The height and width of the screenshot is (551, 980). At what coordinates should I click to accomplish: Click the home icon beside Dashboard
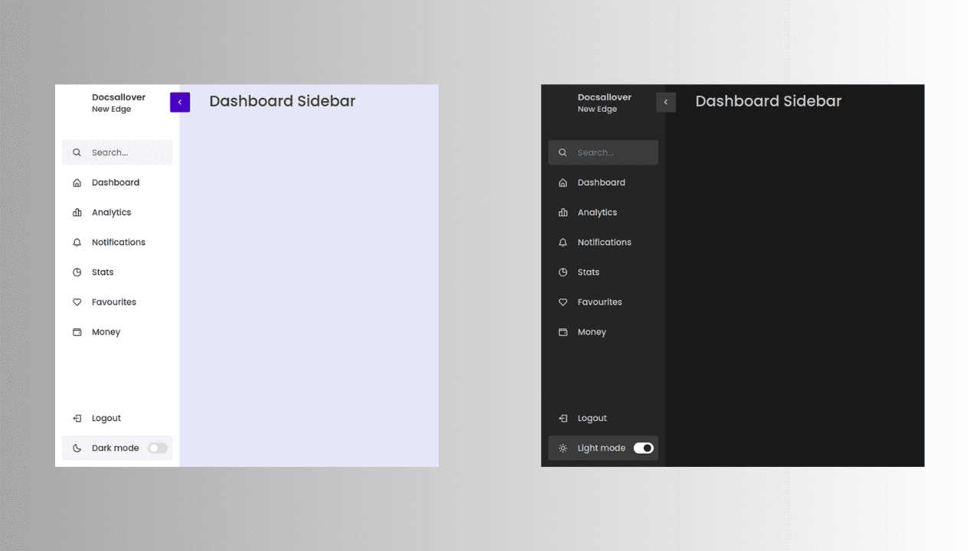point(77,182)
